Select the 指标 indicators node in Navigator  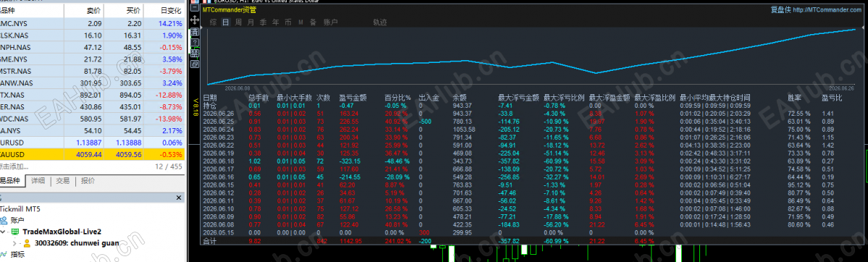(x=17, y=254)
